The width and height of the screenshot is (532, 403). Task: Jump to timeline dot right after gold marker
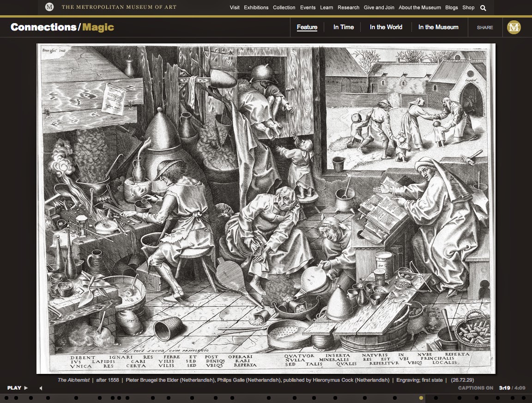pos(436,398)
